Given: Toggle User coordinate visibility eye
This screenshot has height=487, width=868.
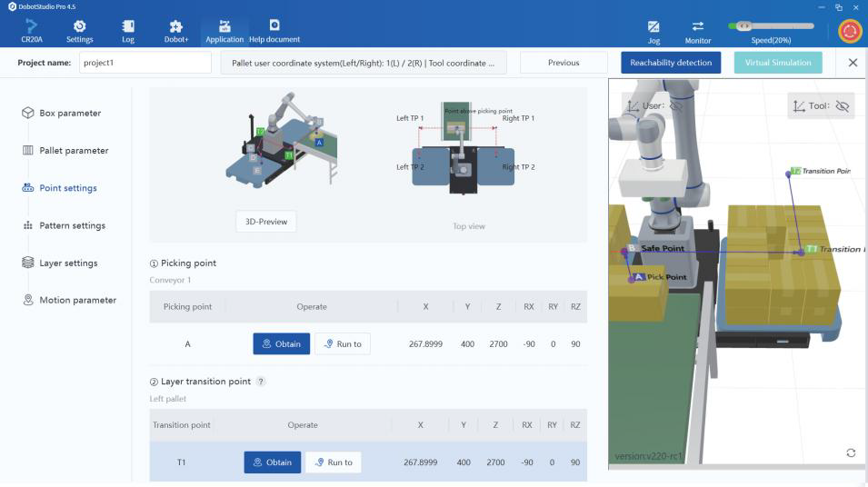Looking at the screenshot, I should click(675, 105).
